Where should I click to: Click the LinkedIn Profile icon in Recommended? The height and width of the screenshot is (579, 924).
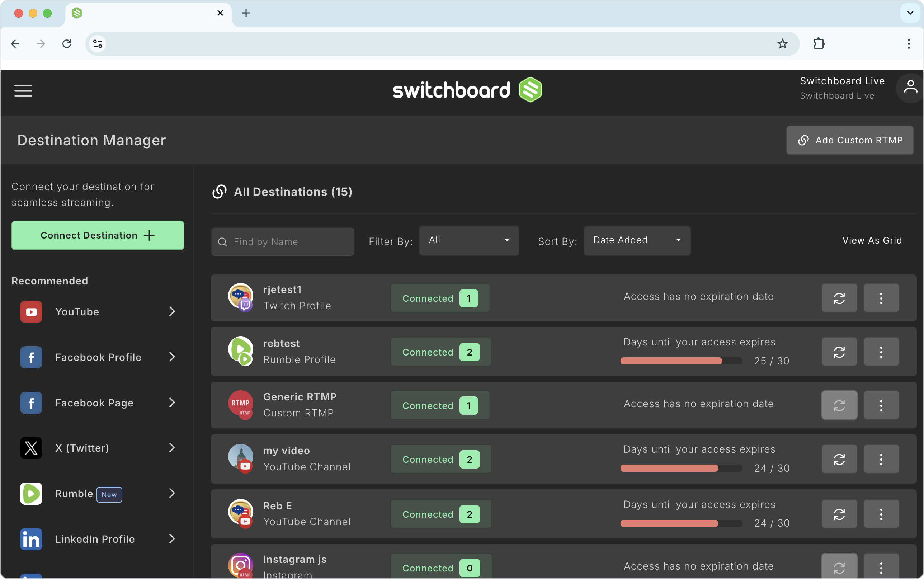click(31, 539)
